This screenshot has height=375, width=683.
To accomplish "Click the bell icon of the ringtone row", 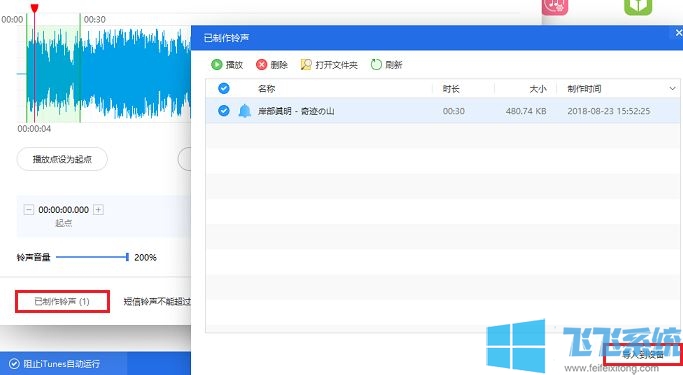I will (x=245, y=111).
